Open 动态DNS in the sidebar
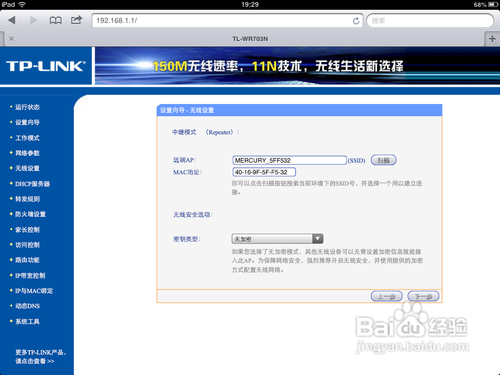This screenshot has width=500, height=375. point(27,306)
